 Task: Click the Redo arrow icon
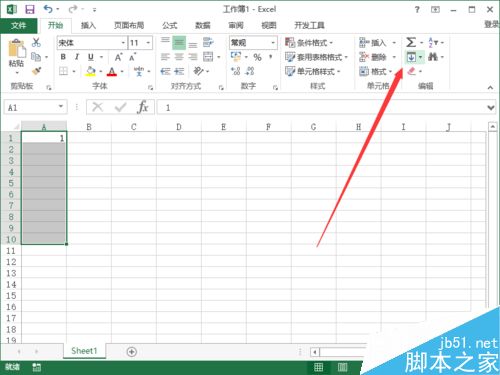coord(73,9)
